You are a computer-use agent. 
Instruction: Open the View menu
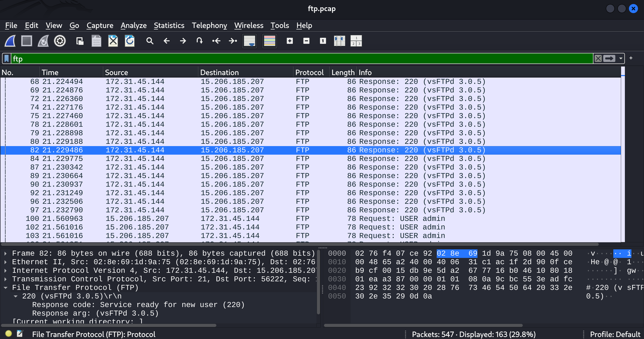tap(54, 25)
